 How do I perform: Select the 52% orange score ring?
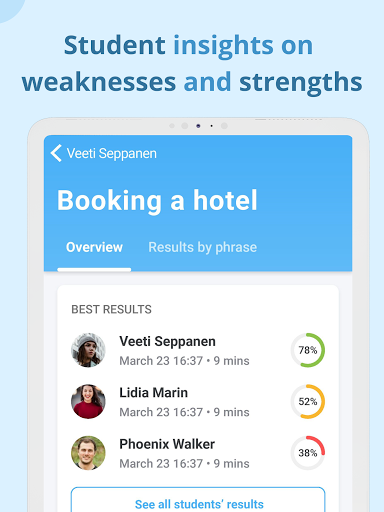[308, 401]
